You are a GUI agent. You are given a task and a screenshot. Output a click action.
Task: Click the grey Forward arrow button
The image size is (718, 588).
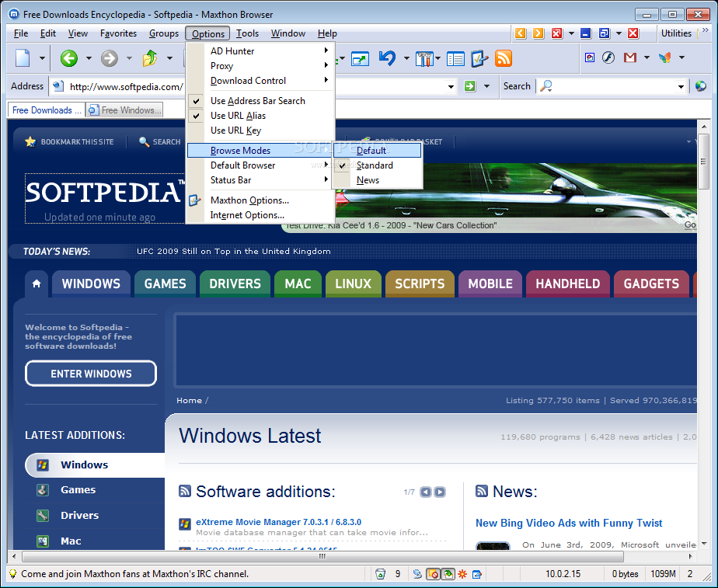pyautogui.click(x=110, y=58)
